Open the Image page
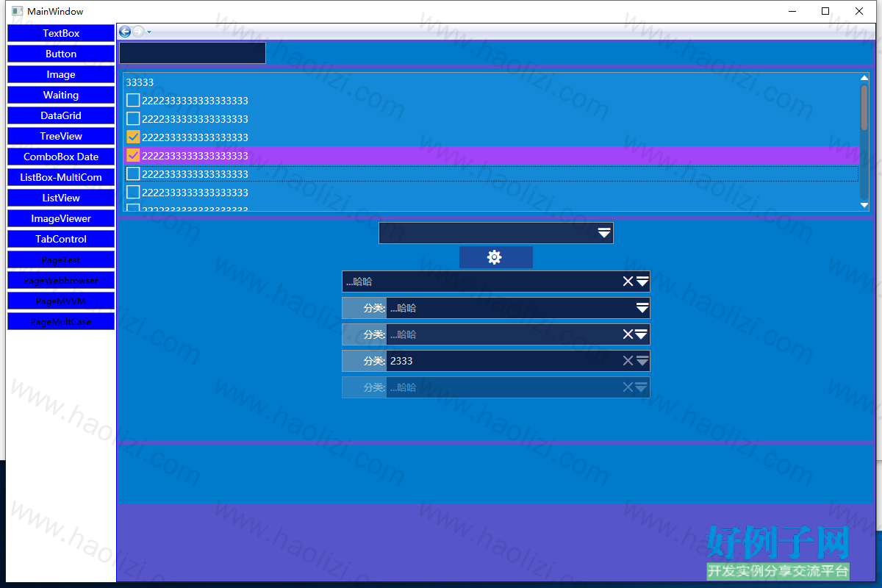Image resolution: width=882 pixels, height=588 pixels. point(61,74)
